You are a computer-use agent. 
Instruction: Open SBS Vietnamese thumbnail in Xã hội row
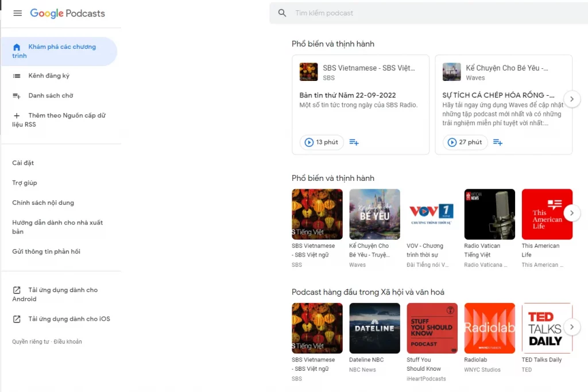pos(317,328)
